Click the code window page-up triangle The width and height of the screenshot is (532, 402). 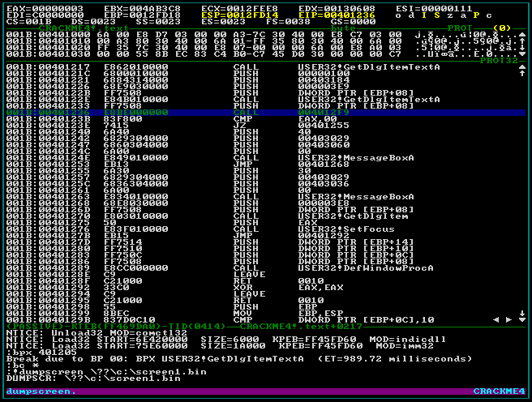pyautogui.click(x=522, y=67)
